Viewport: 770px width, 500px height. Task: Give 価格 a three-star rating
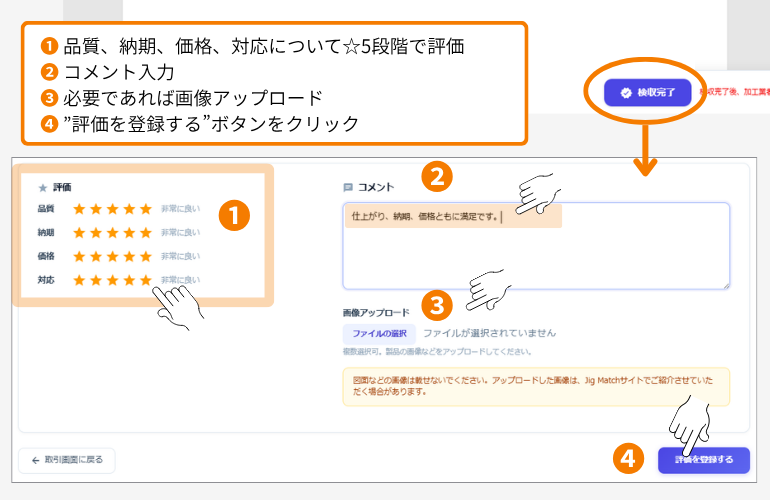(112, 256)
